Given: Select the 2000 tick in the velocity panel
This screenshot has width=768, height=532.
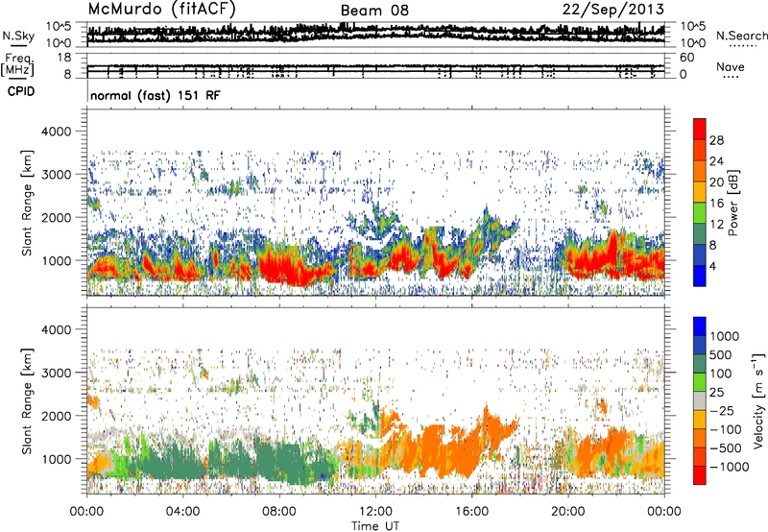Looking at the screenshot, I should point(56,416).
